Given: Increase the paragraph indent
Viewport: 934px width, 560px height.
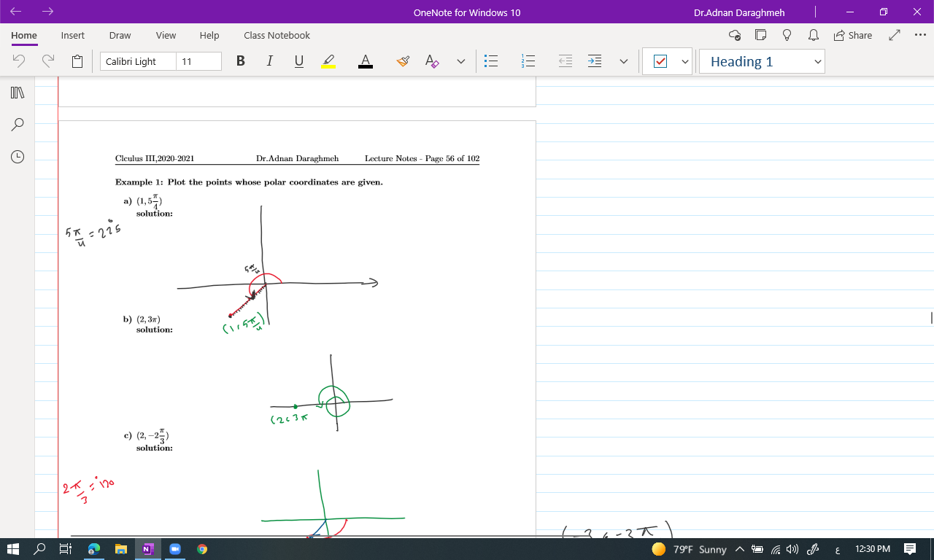Looking at the screenshot, I should click(595, 61).
